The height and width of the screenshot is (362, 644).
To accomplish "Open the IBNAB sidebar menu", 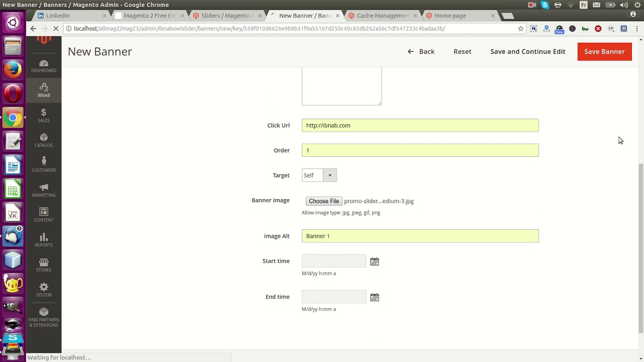I will coord(44,90).
